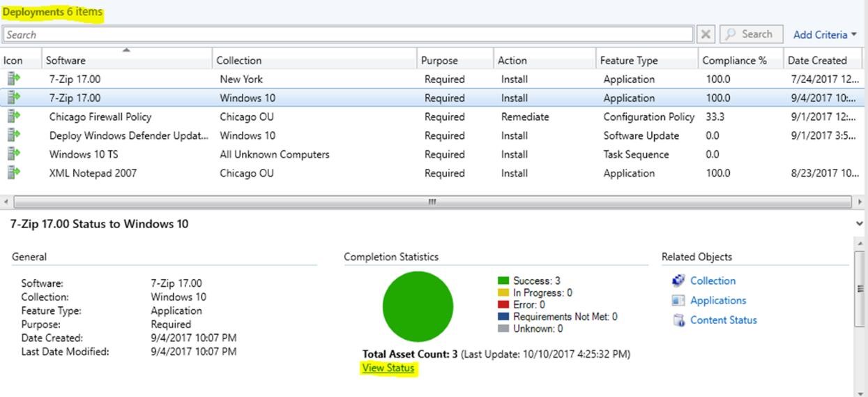Click the deployment icon for XML Notepad 2007
The width and height of the screenshot is (868, 397).
pos(13,173)
